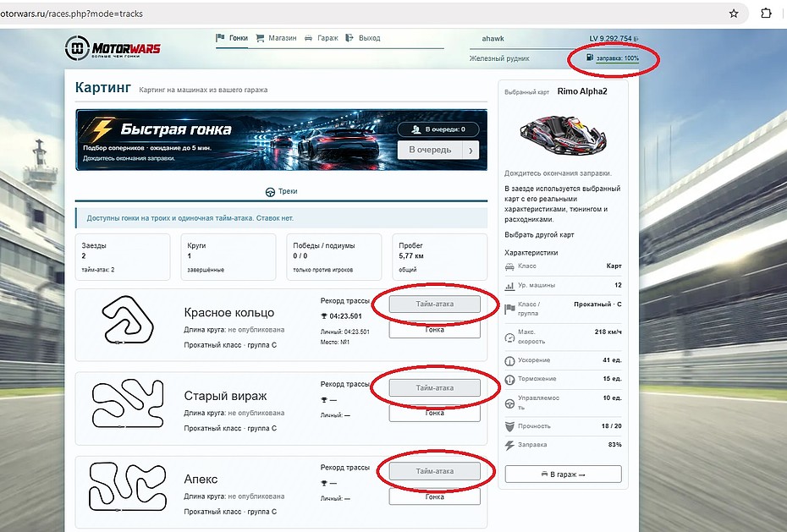Screen dimensions: 787x532
Task: Open the Гараж menu item
Action: [x=322, y=38]
